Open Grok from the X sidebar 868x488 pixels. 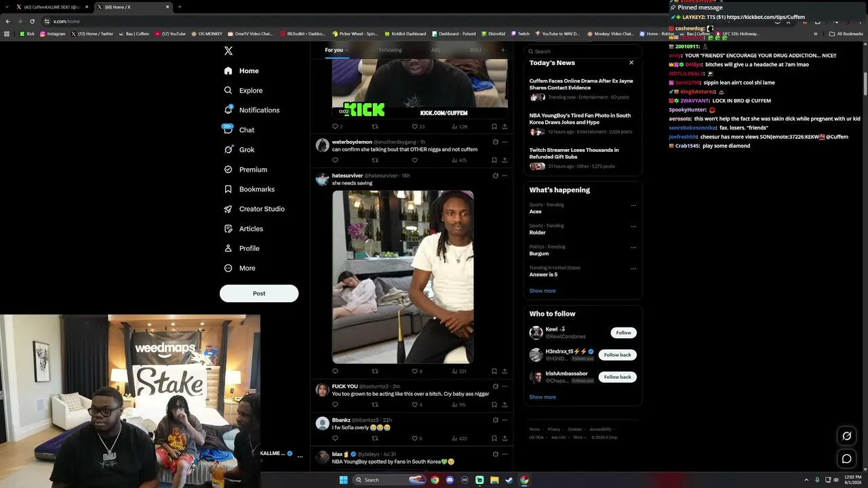tap(239, 150)
